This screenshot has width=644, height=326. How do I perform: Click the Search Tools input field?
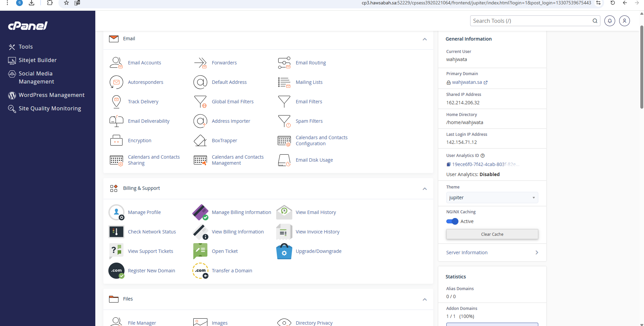pos(531,21)
